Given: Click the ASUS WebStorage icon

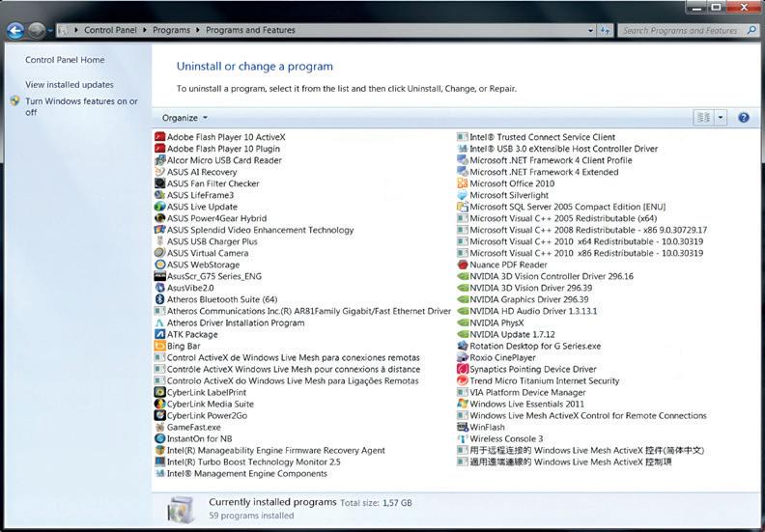Looking at the screenshot, I should click(x=159, y=265).
